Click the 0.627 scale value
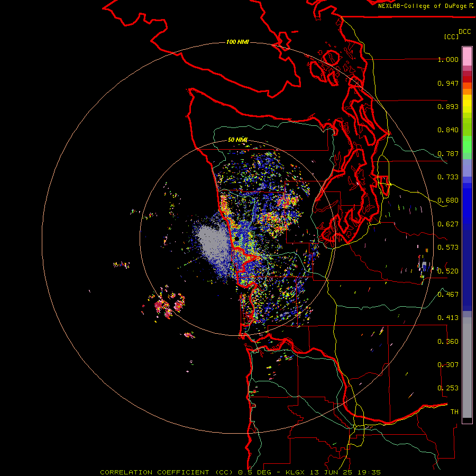 448,224
